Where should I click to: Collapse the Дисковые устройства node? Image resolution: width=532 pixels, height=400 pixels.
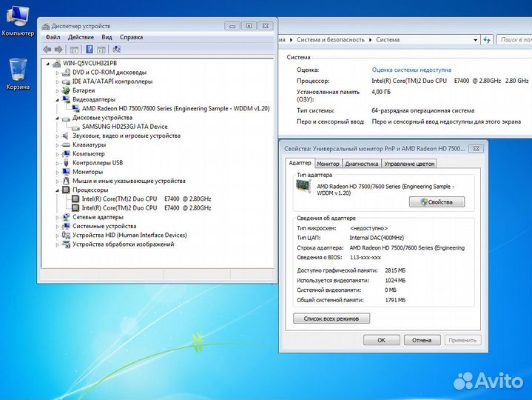click(x=57, y=118)
